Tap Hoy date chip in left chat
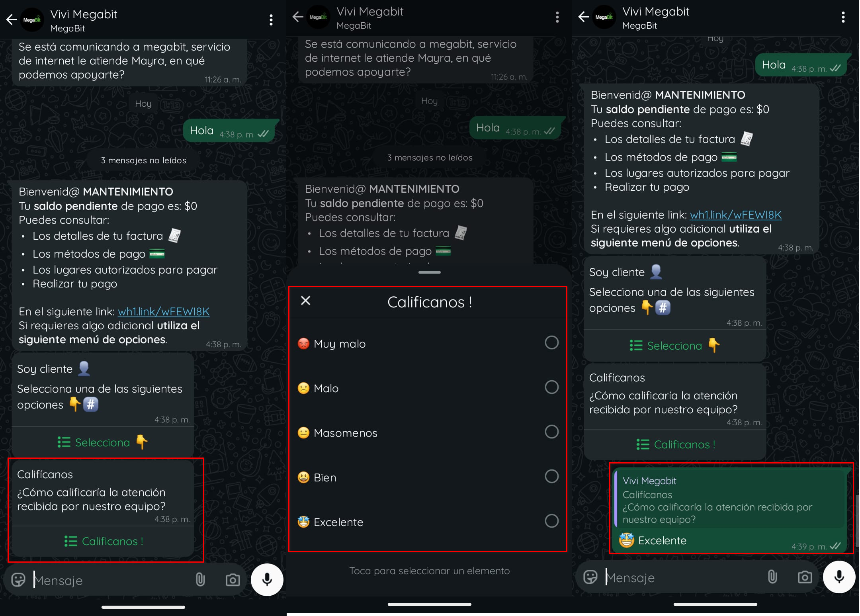Viewport: 860px width, 616px height. 143,104
